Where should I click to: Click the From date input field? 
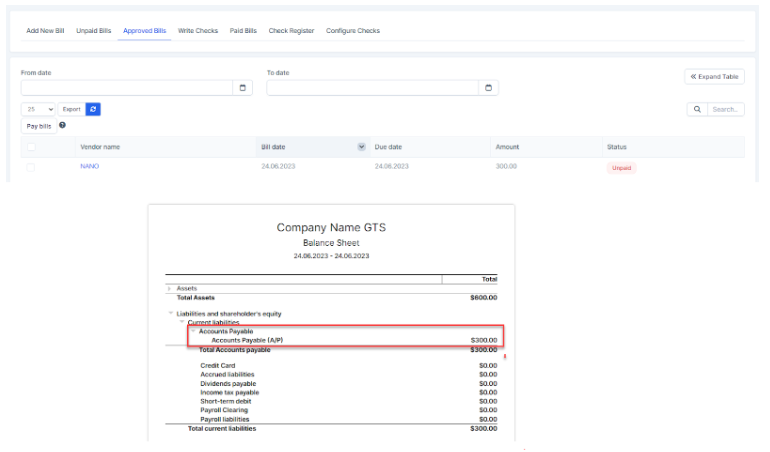tap(127, 88)
